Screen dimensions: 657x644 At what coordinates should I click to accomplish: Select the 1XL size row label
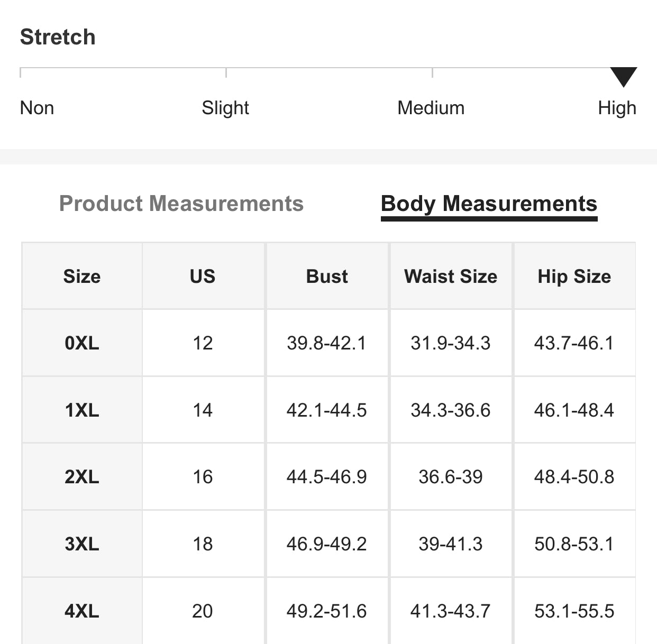pos(82,410)
